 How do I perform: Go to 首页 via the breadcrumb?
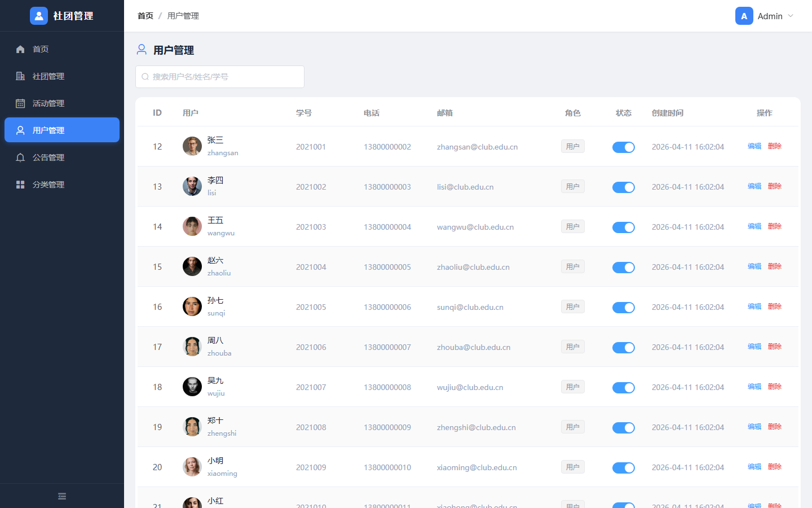pyautogui.click(x=145, y=16)
